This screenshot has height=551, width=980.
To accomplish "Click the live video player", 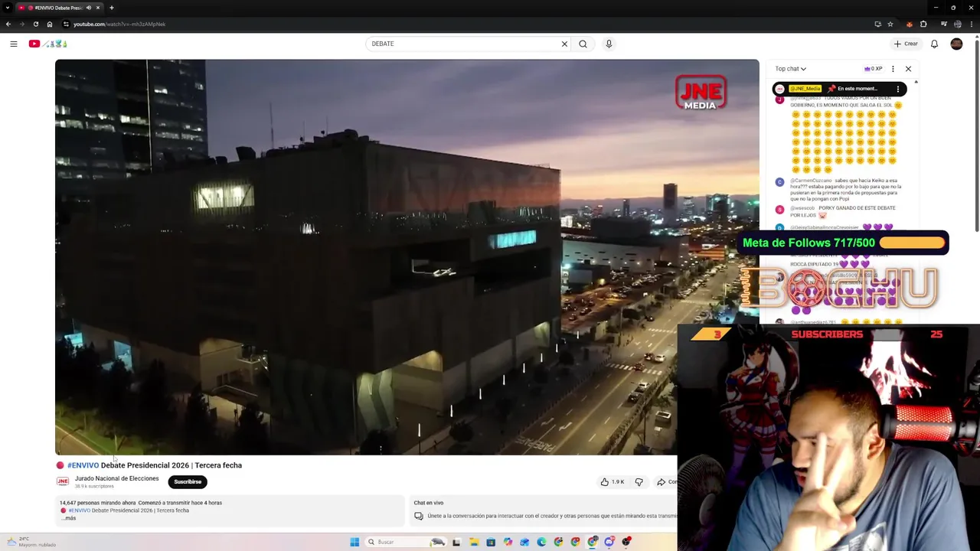I will pos(407,257).
